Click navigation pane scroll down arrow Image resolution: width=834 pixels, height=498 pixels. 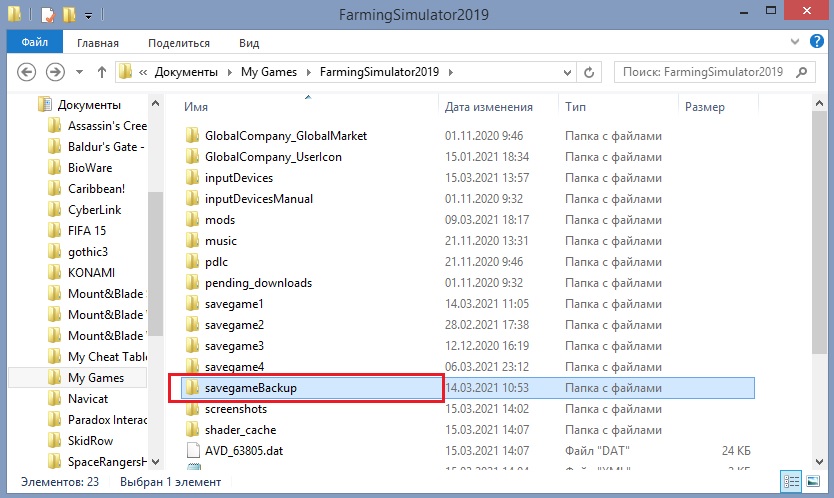coord(155,462)
